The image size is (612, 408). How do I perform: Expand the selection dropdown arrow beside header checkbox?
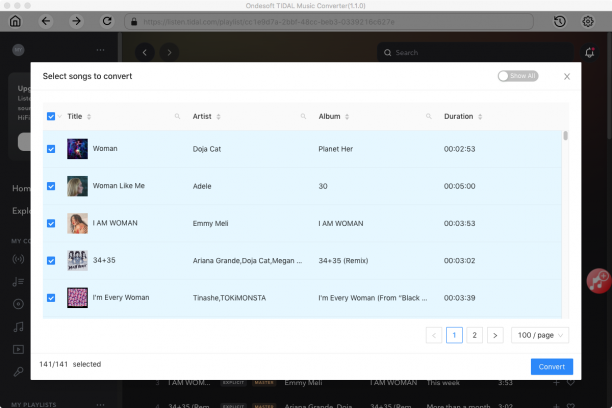(x=60, y=116)
